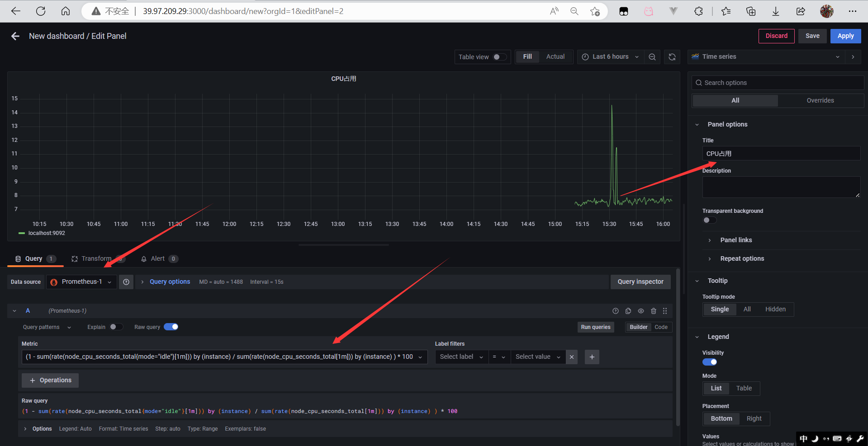Enable Transparent background switch
The height and width of the screenshot is (446, 868).
709,220
